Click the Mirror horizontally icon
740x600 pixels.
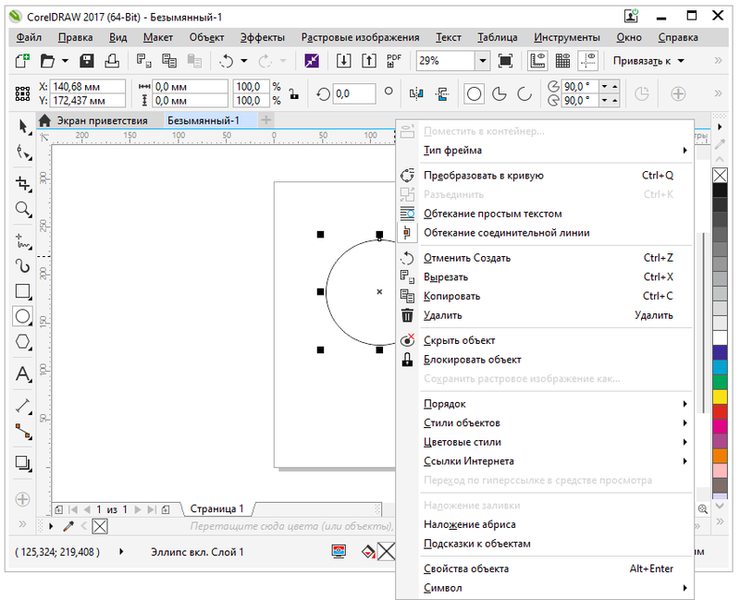[x=416, y=94]
